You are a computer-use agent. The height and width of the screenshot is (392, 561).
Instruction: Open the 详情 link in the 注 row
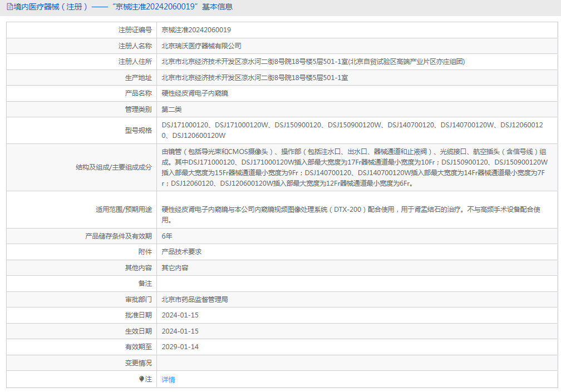[x=168, y=380]
